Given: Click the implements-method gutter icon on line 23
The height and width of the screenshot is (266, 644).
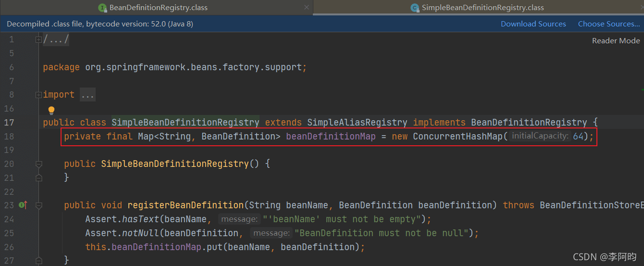Looking at the screenshot, I should coord(23,205).
